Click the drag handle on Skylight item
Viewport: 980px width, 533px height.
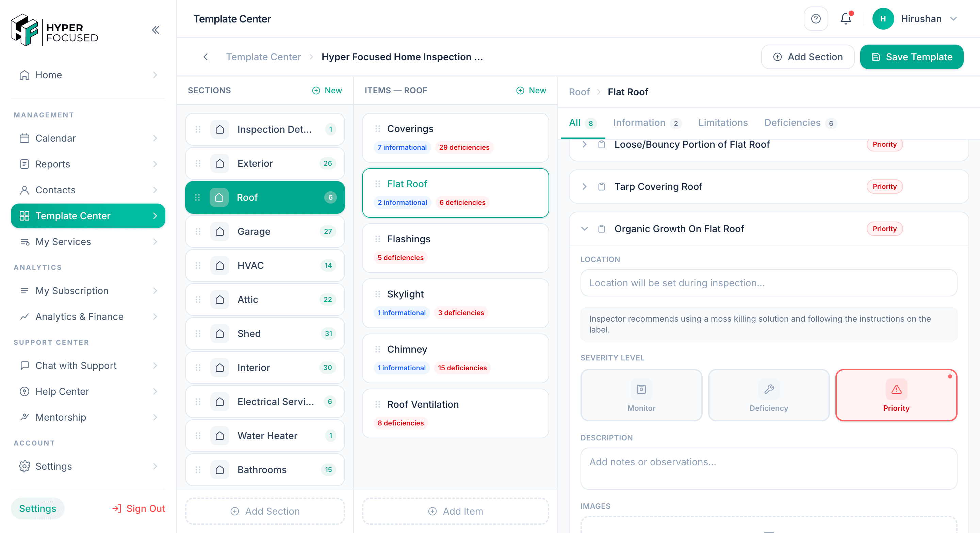[x=377, y=294]
